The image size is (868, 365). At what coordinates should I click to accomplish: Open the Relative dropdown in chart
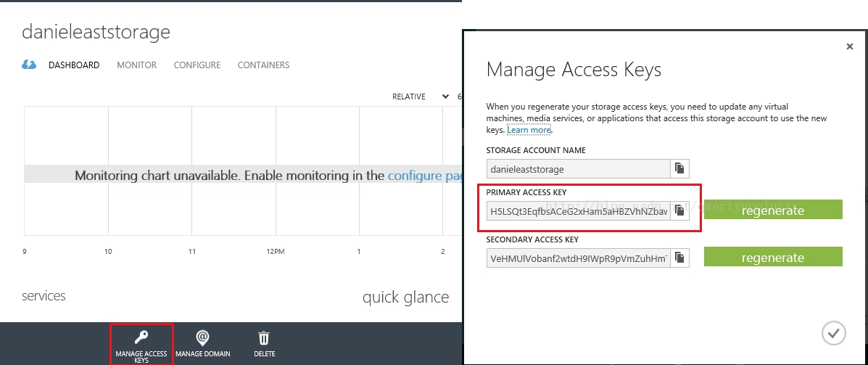click(x=421, y=97)
